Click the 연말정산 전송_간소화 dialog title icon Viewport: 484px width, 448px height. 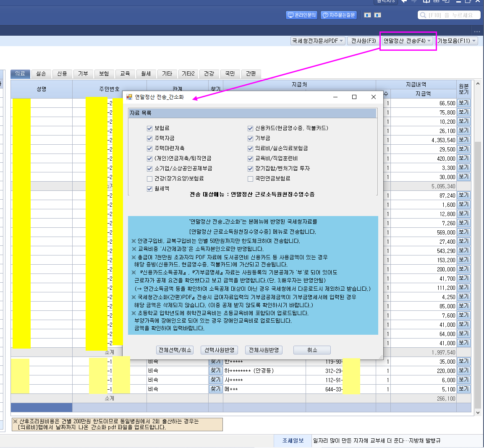[x=129, y=97]
